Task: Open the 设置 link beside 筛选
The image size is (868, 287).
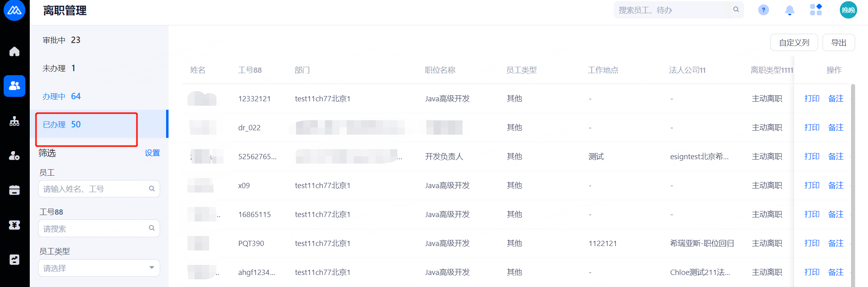Action: click(152, 153)
